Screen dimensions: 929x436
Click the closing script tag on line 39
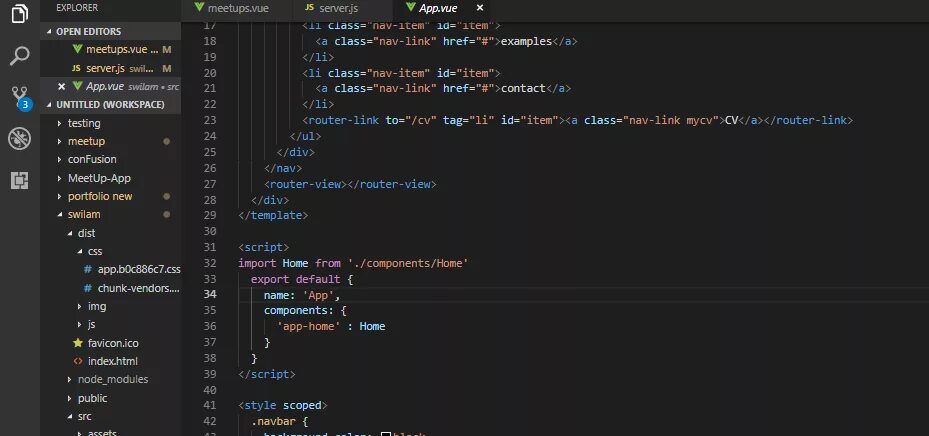(267, 374)
